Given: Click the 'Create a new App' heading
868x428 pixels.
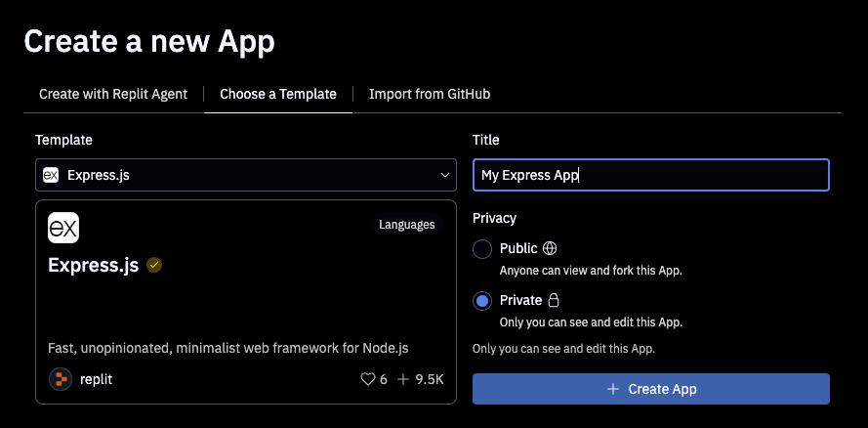Looking at the screenshot, I should (x=149, y=42).
